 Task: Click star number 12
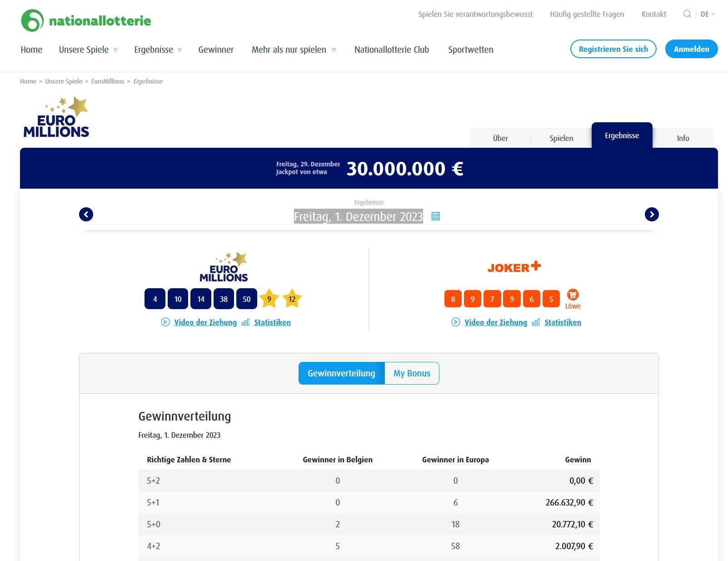pos(292,299)
